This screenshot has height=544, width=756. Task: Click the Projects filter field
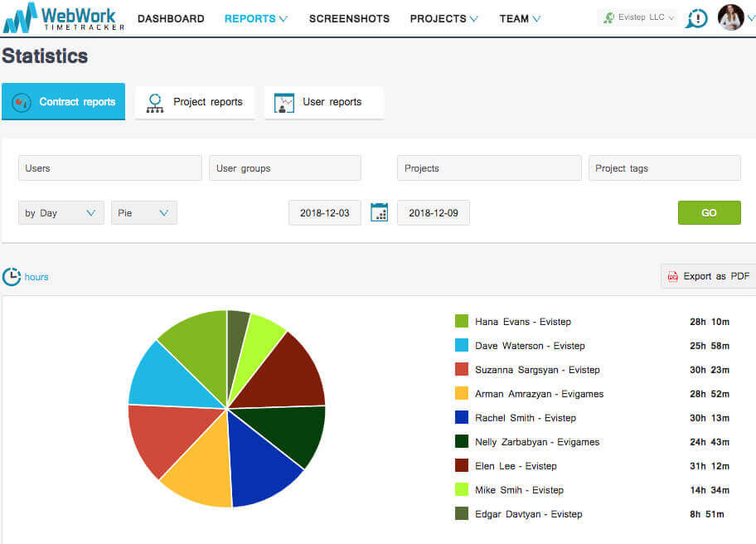click(x=489, y=168)
